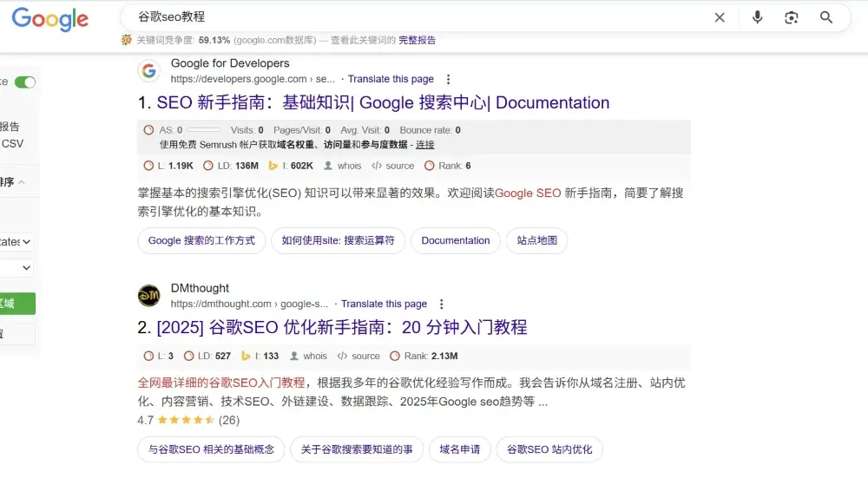This screenshot has width=868, height=478.
Task: Click the DMthought site favicon
Action: (x=149, y=296)
